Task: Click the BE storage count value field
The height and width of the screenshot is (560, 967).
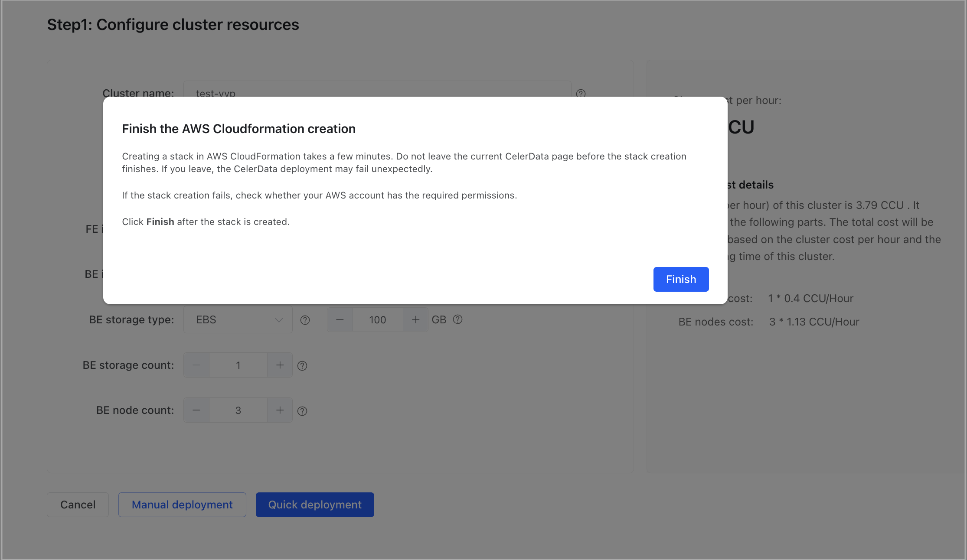Action: [238, 365]
